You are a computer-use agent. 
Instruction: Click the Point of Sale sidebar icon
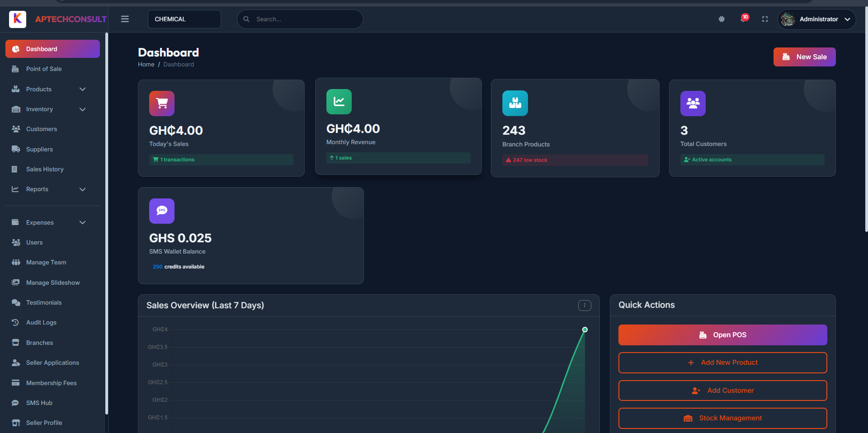[15, 69]
